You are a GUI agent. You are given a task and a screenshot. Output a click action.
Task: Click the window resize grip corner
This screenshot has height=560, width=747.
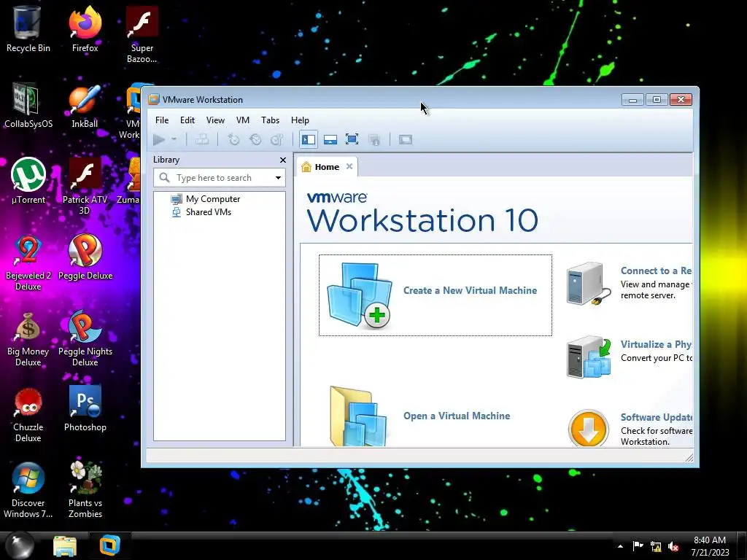(x=689, y=458)
